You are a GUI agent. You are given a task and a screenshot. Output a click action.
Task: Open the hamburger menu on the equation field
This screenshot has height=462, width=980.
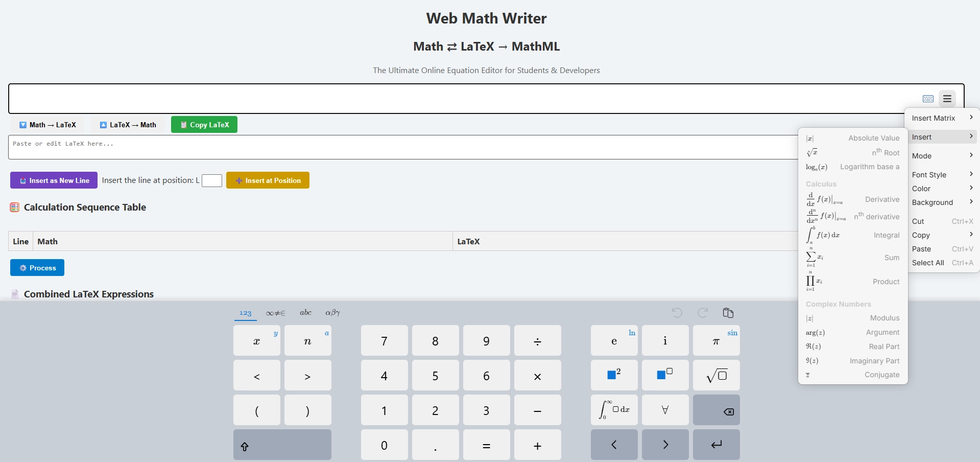coord(947,98)
